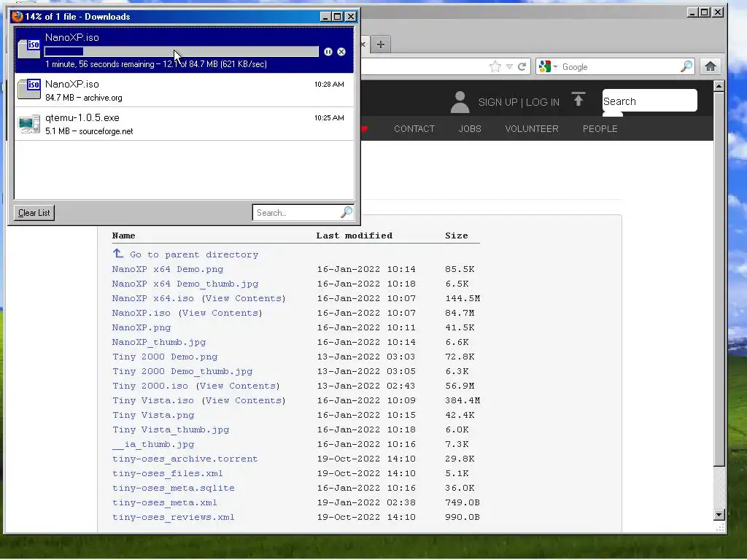
Task: Click the magnifier in the Downloads search box
Action: [x=347, y=212]
